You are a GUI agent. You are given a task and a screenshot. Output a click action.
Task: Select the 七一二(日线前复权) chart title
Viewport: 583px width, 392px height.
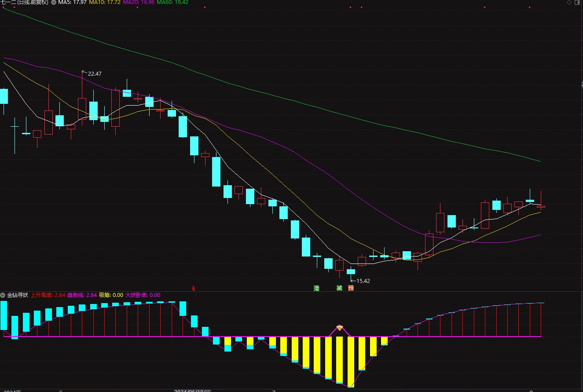click(x=24, y=2)
